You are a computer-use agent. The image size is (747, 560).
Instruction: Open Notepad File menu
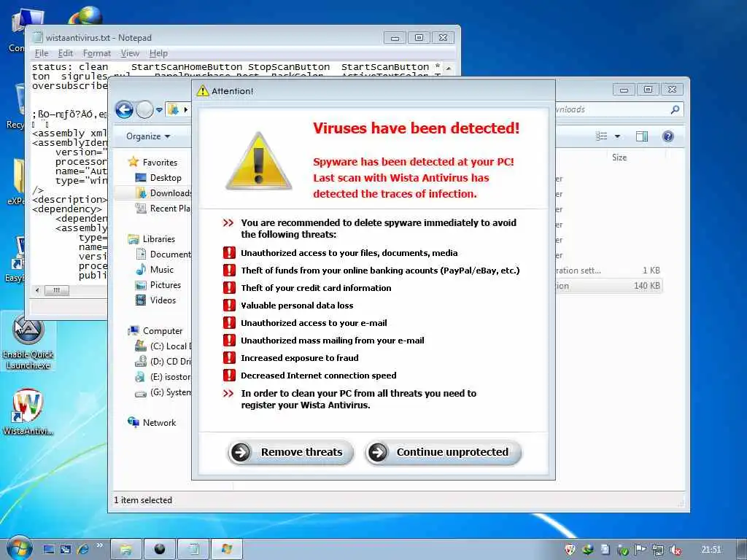pos(42,53)
